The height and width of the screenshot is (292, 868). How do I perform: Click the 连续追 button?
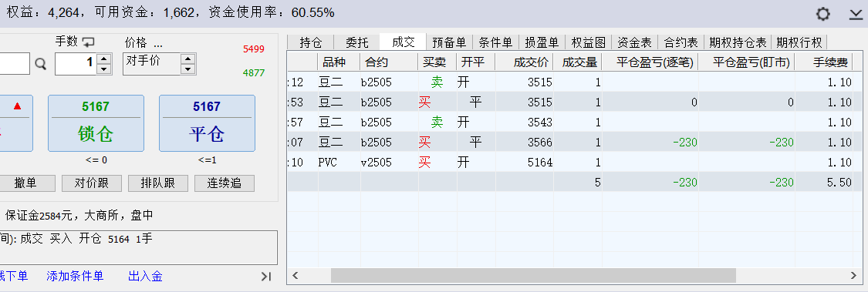[x=225, y=183]
